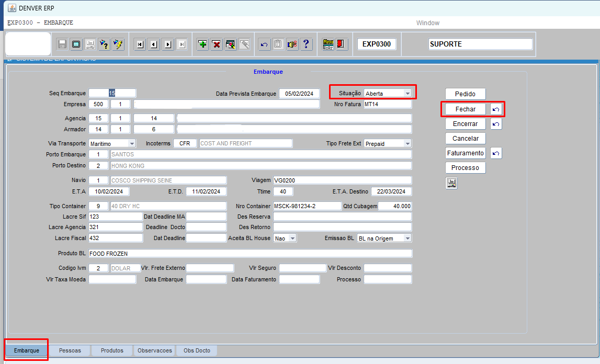Open the Observacoes tab

click(x=154, y=350)
